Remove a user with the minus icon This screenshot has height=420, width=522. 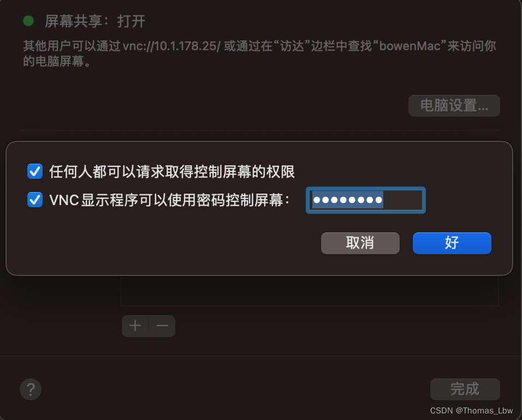click(162, 326)
